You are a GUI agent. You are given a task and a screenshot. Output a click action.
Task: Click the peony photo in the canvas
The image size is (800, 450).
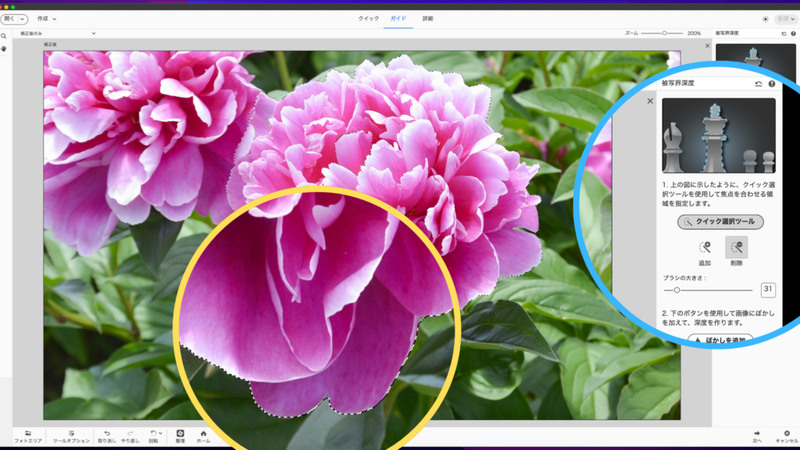(x=362, y=235)
